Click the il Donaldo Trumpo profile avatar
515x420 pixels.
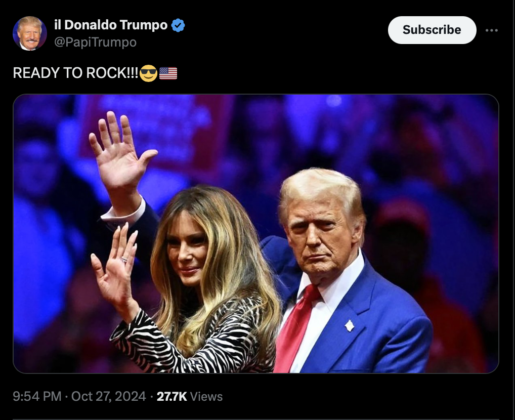point(29,33)
